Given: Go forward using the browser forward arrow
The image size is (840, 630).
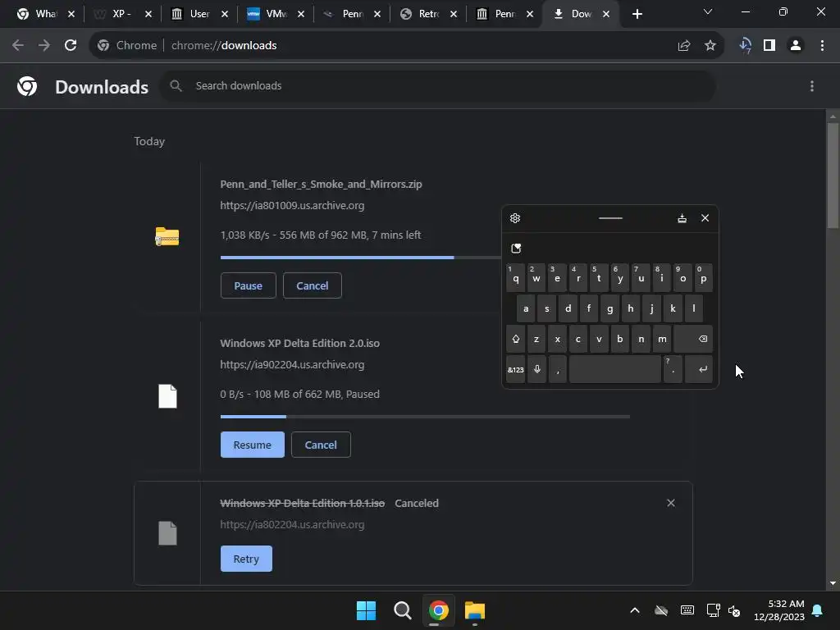Looking at the screenshot, I should click(x=44, y=46).
